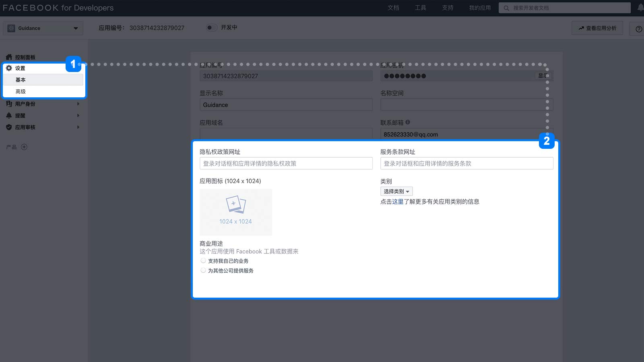Toggle the 开发中 app status switch

coord(212,27)
